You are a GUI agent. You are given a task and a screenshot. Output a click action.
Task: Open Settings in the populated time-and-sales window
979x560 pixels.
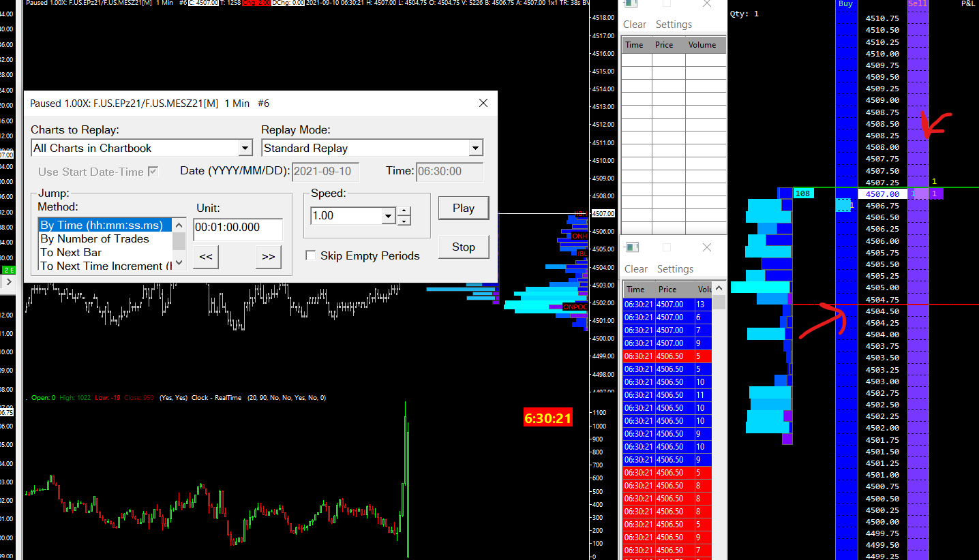pyautogui.click(x=675, y=269)
